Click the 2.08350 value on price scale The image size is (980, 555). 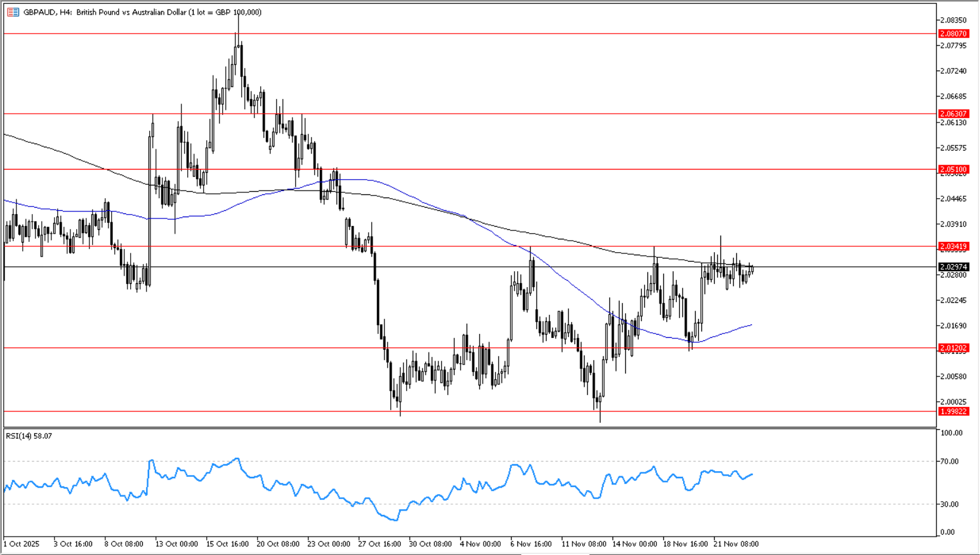click(x=953, y=20)
